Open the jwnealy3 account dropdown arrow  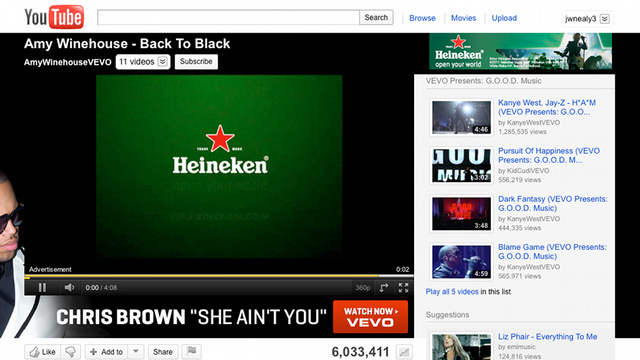(x=605, y=19)
